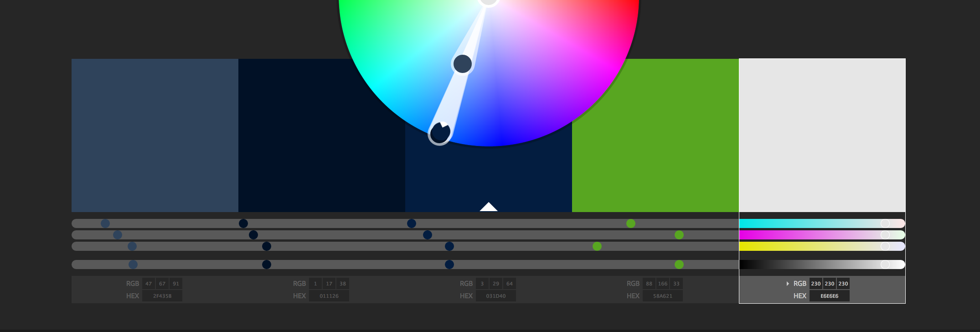This screenshot has width=980, height=332.
Task: Click the cyan gradient slider track
Action: point(822,223)
